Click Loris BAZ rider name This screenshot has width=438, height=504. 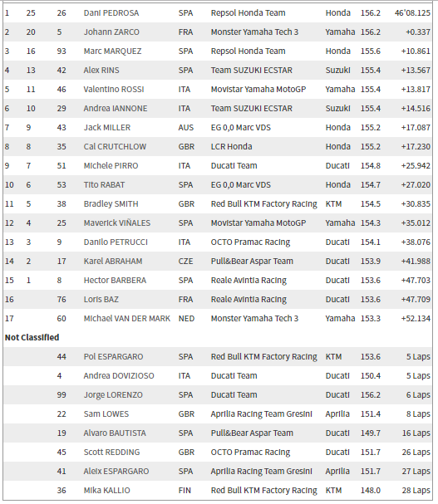[x=101, y=300]
